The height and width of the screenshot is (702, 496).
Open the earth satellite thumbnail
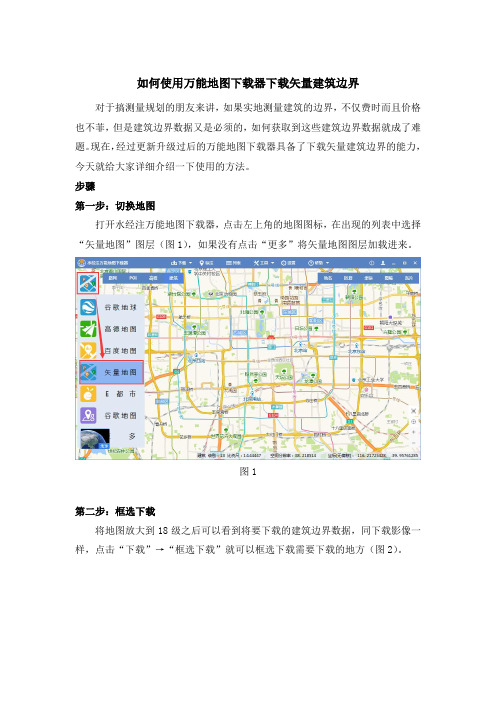click(95, 439)
